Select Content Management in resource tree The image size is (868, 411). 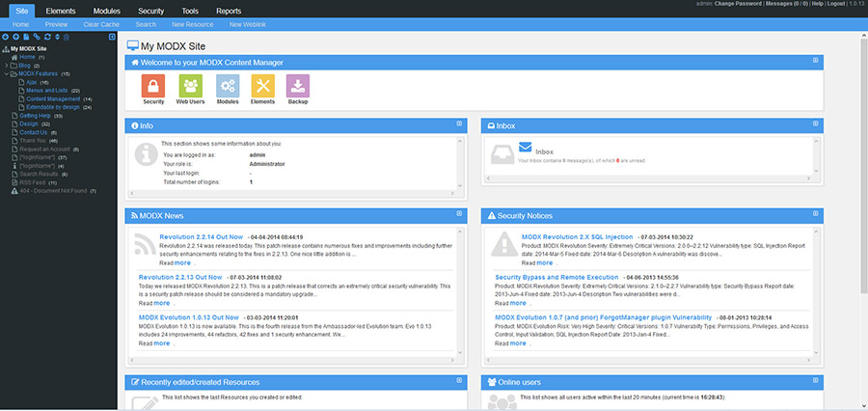coord(53,98)
